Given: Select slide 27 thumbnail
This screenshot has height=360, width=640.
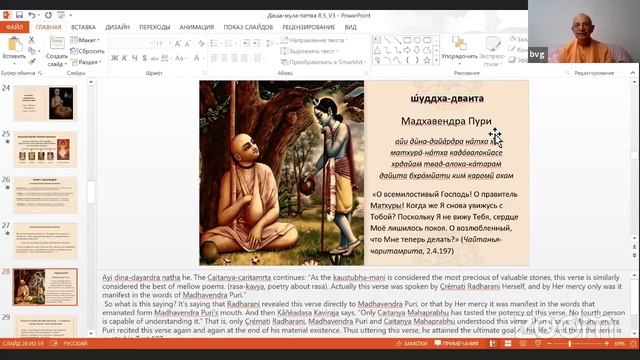Looking at the screenshot, I should coord(45,241).
